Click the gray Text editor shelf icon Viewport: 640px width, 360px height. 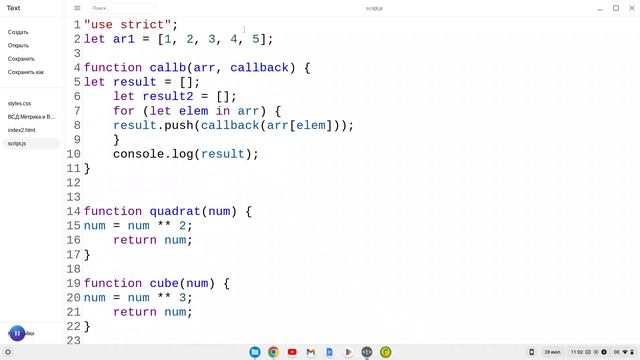[367, 352]
